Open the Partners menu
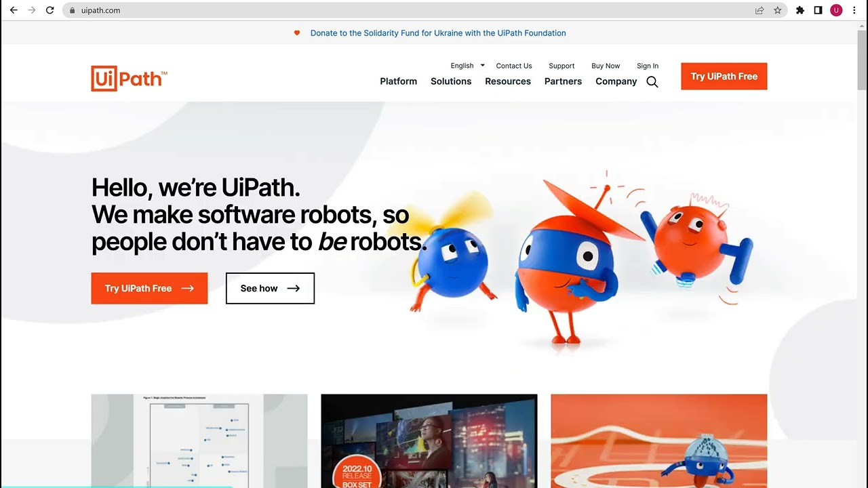Viewport: 868px width, 488px height. (563, 81)
